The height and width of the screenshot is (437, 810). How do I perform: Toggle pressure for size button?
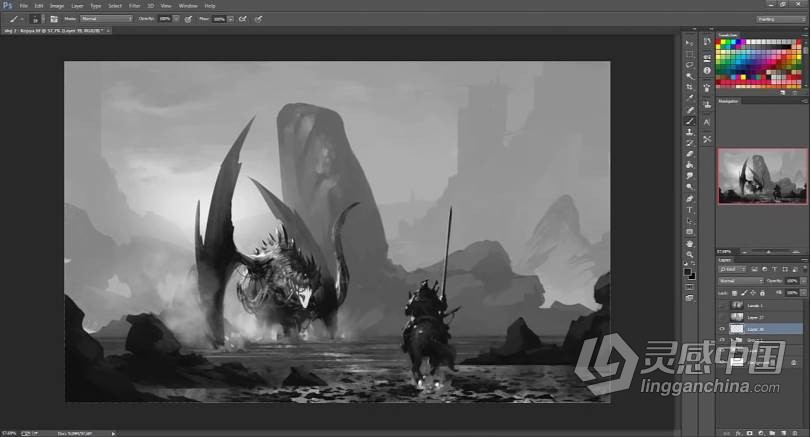tap(258, 19)
